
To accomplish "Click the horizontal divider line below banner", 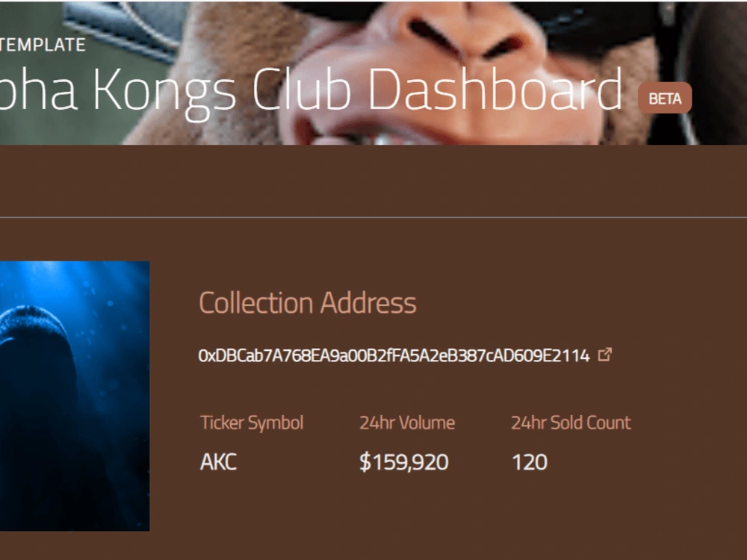I will [373, 217].
